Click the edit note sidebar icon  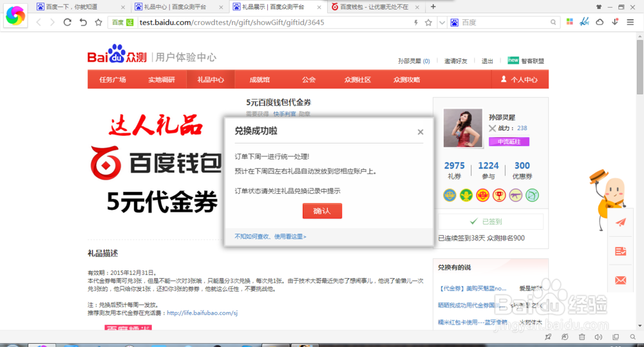[x=621, y=251]
